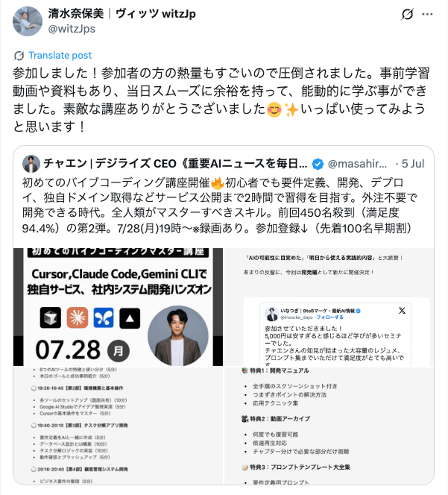Open the top-right testimonial image
This screenshot has width=448, height=495.
[329, 307]
